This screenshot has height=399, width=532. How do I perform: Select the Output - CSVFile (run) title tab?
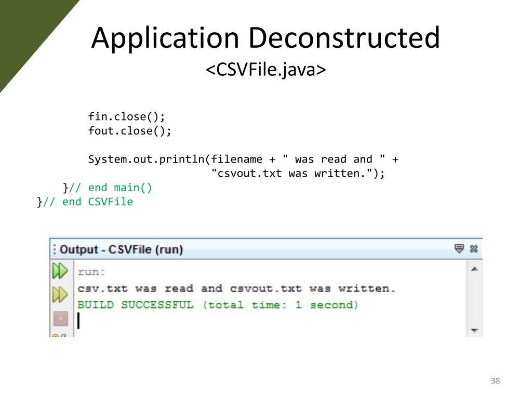pos(122,250)
